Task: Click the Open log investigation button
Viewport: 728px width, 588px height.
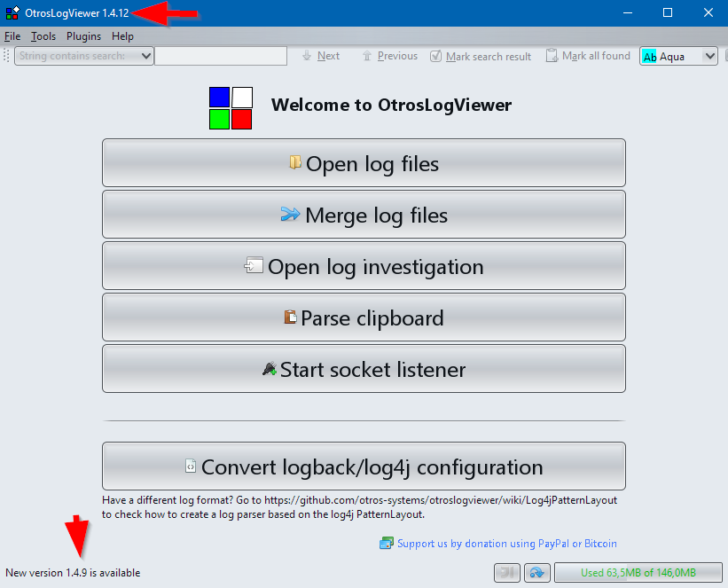Action: coord(364,265)
